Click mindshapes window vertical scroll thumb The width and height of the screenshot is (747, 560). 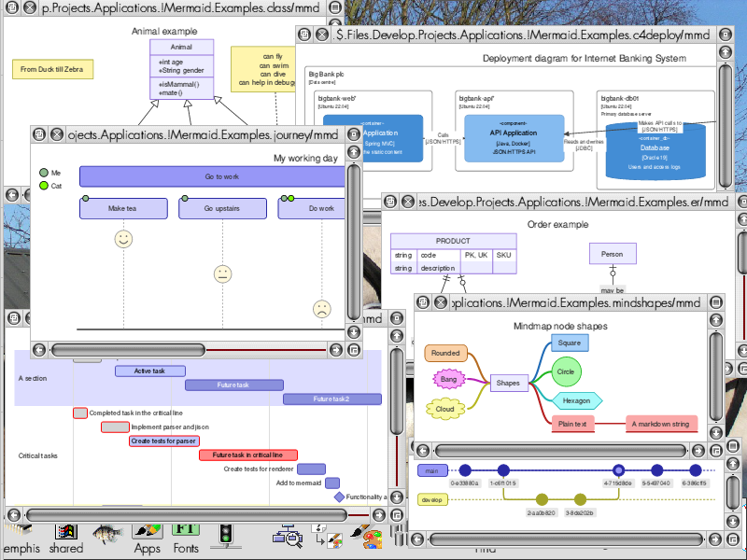(x=716, y=376)
